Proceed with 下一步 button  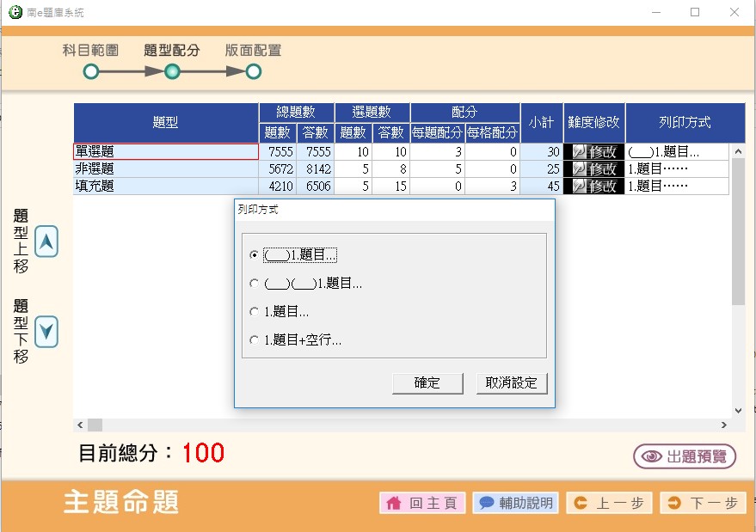tap(702, 504)
